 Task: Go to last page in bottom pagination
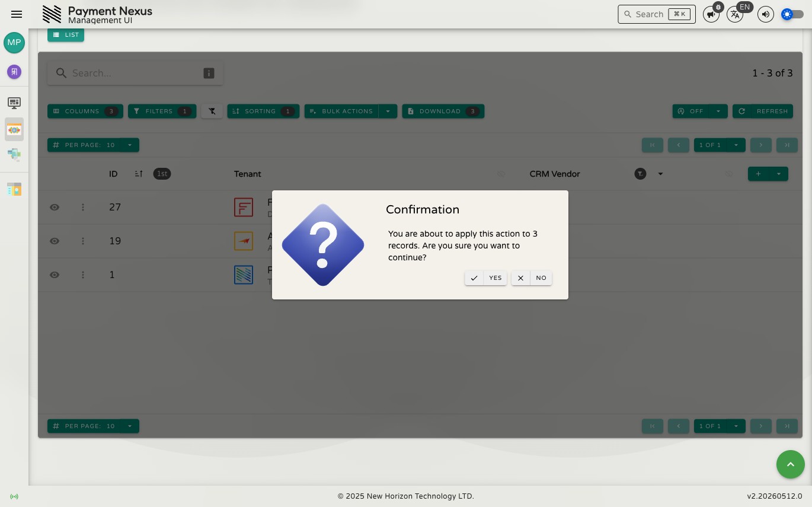tap(787, 426)
